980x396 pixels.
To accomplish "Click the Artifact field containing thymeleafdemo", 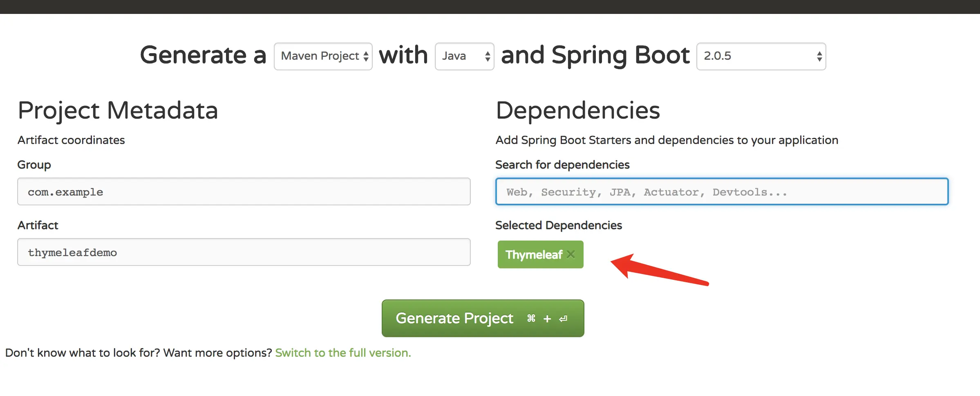I will [x=244, y=252].
